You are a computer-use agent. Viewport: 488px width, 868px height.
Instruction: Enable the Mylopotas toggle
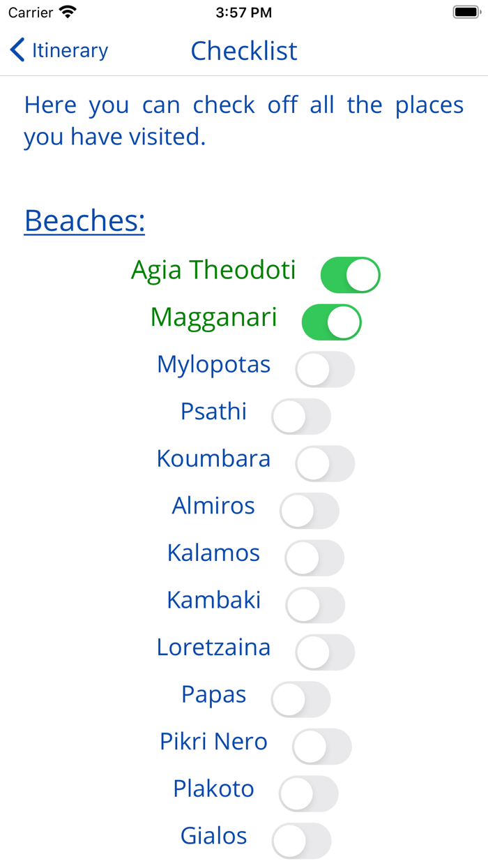tap(324, 369)
